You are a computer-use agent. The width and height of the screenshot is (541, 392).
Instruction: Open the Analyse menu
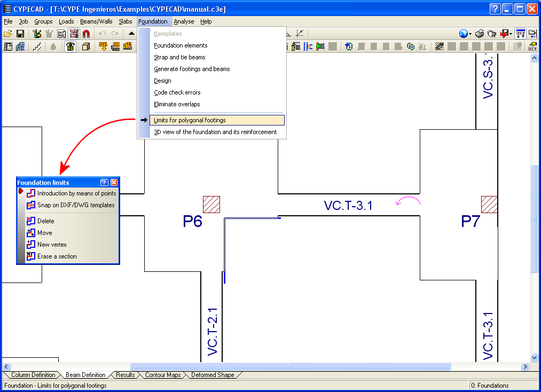tap(184, 21)
